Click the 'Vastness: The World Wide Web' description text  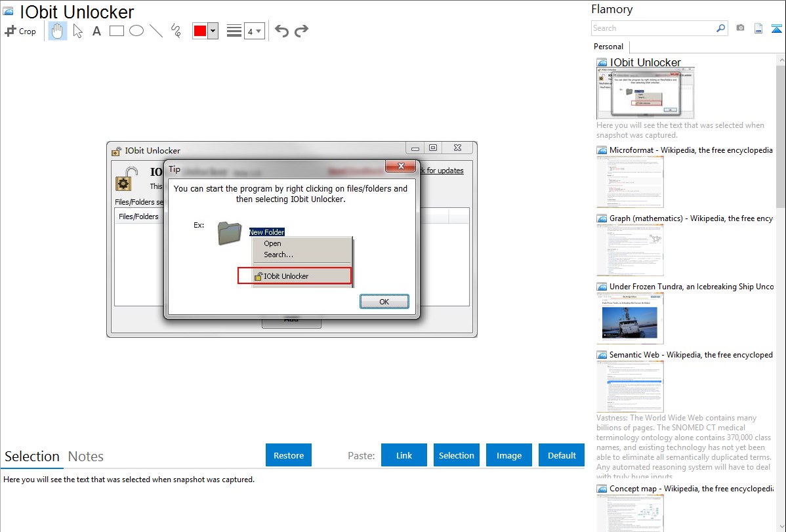(x=685, y=447)
